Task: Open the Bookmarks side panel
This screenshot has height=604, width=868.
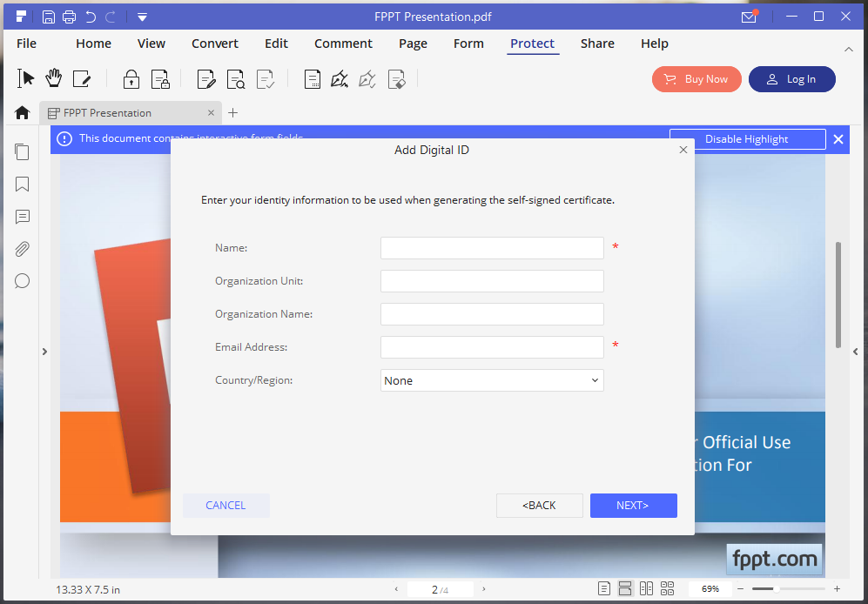Action: 23,185
